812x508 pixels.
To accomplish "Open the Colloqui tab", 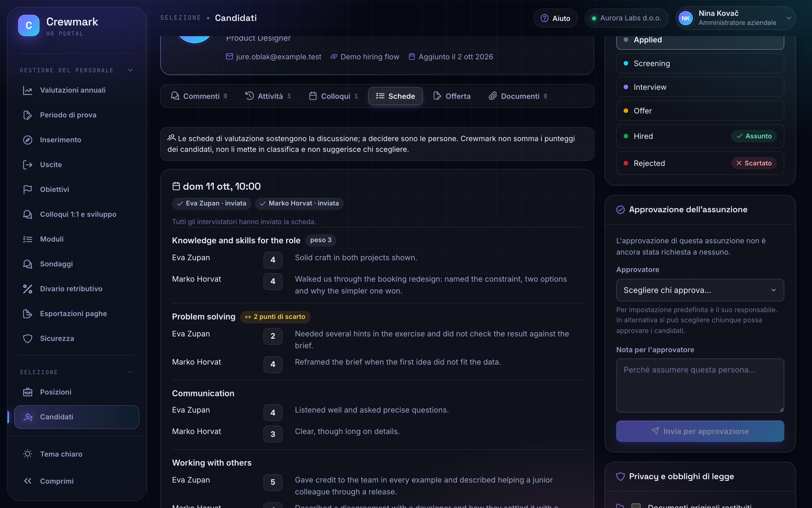I will click(334, 96).
